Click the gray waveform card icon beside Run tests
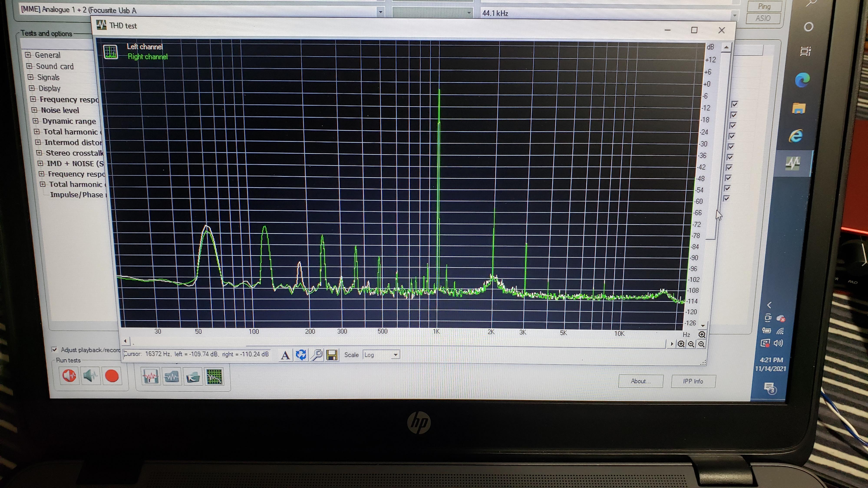 point(172,377)
